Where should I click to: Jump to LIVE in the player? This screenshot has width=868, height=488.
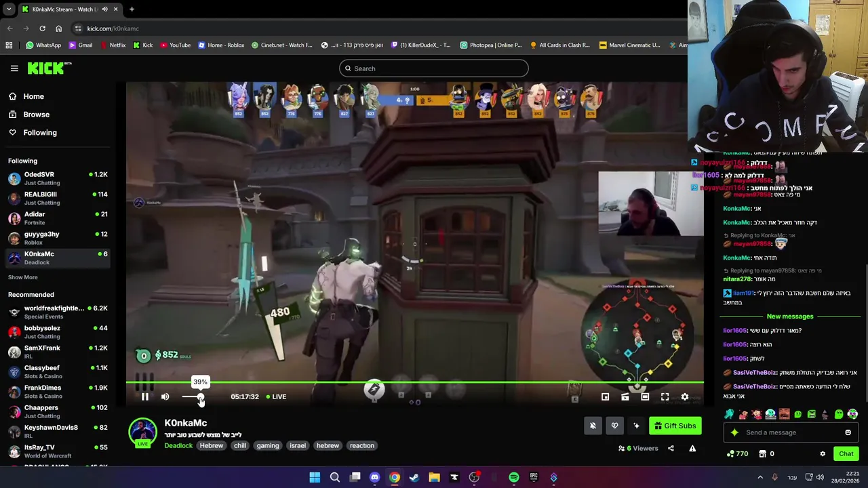(276, 396)
